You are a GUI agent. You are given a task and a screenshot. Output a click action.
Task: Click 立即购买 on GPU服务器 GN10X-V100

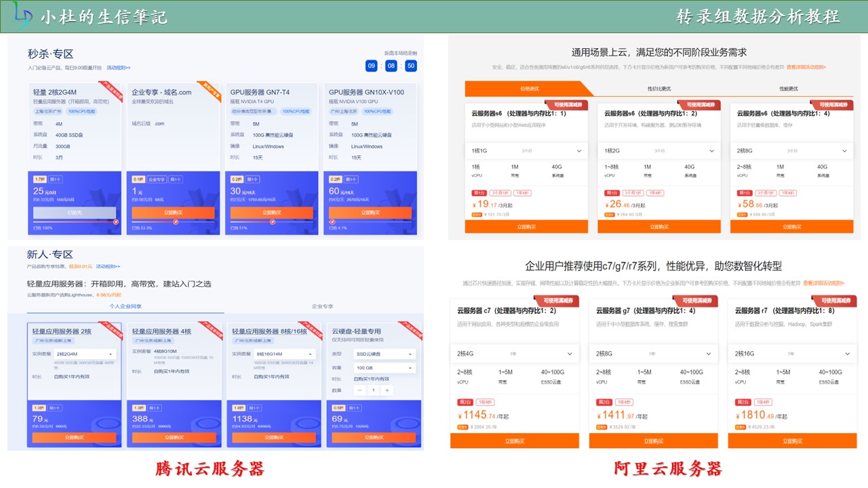[x=370, y=212]
